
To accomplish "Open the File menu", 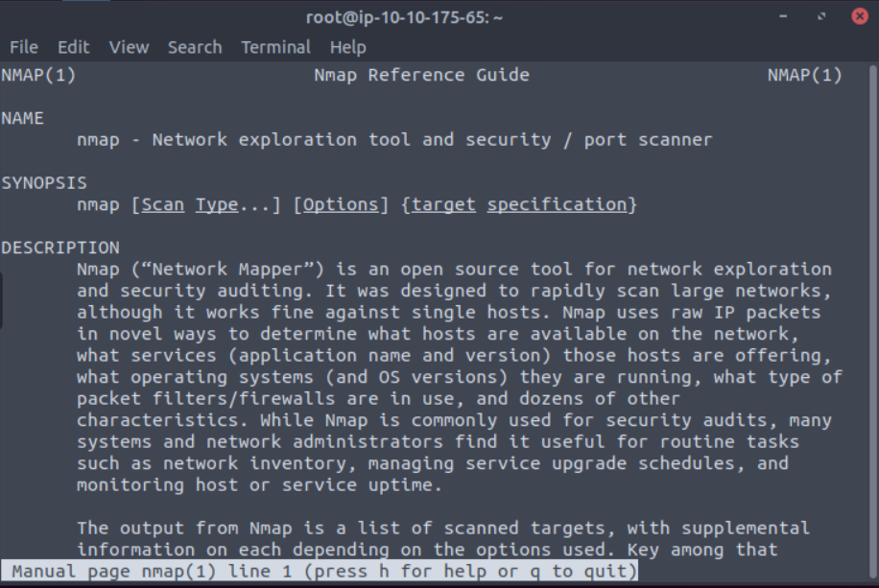I will pos(24,47).
